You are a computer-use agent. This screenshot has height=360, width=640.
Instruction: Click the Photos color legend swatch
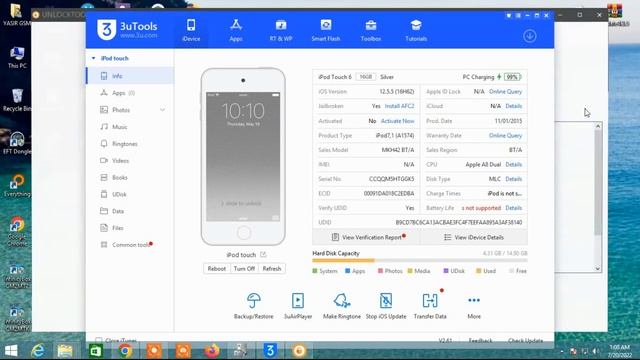coord(380,271)
